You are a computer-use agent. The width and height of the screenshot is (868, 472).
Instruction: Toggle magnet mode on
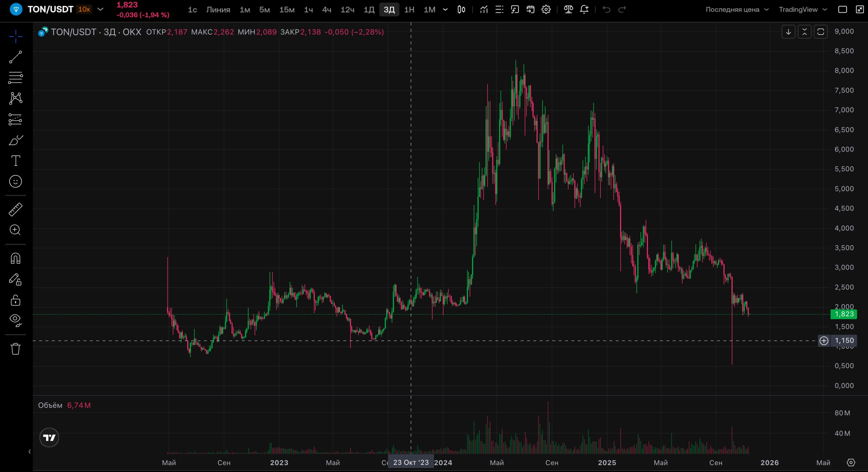(x=16, y=258)
